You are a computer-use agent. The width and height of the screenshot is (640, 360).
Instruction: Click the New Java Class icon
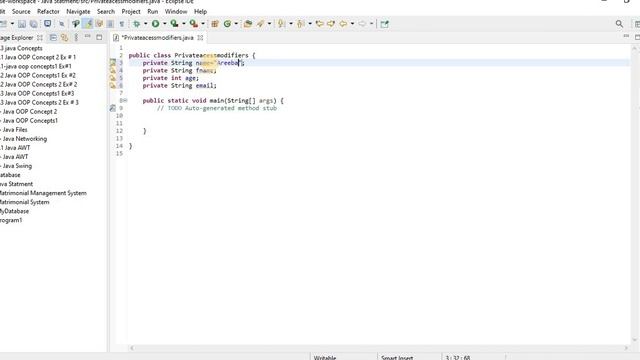[228, 24]
